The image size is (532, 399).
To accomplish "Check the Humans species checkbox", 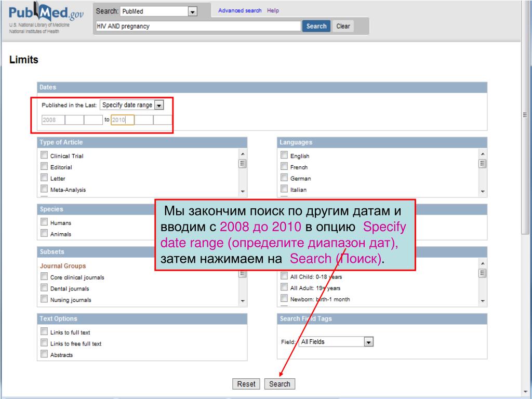I will coord(44,222).
